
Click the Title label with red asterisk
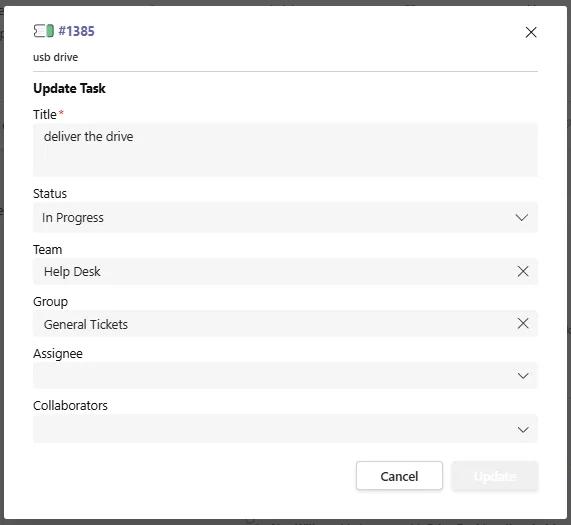point(48,114)
